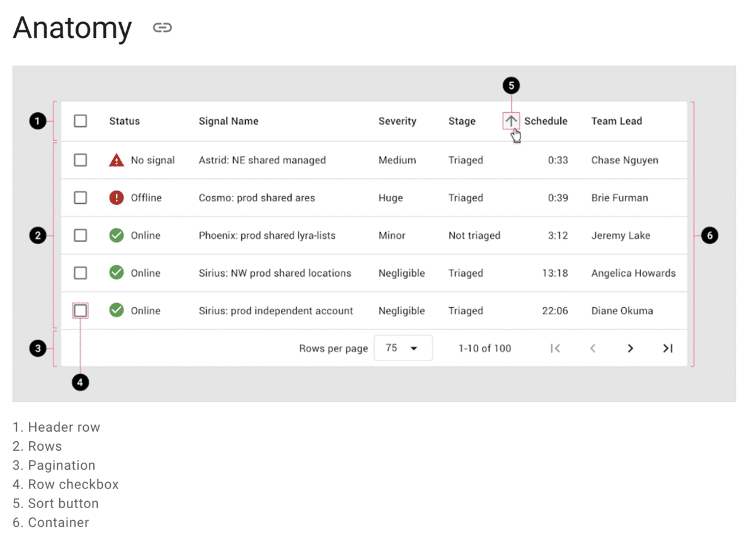Click the green check icon in the Phoenix row
The width and height of the screenshot is (756, 544).
click(116, 235)
